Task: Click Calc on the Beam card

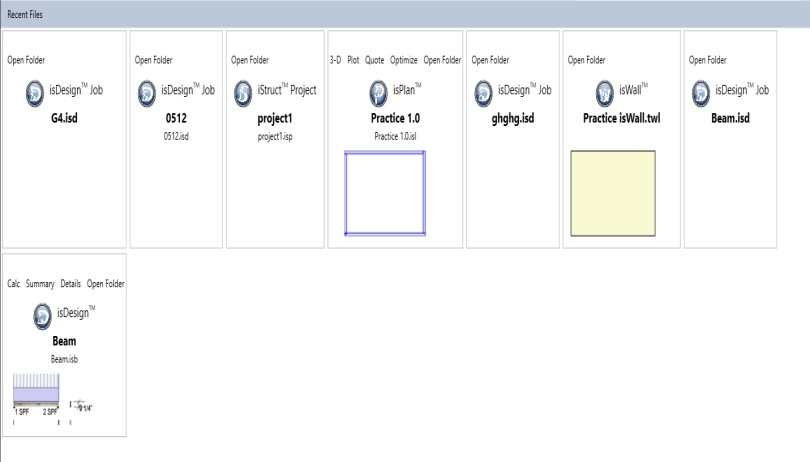Action: coord(15,284)
